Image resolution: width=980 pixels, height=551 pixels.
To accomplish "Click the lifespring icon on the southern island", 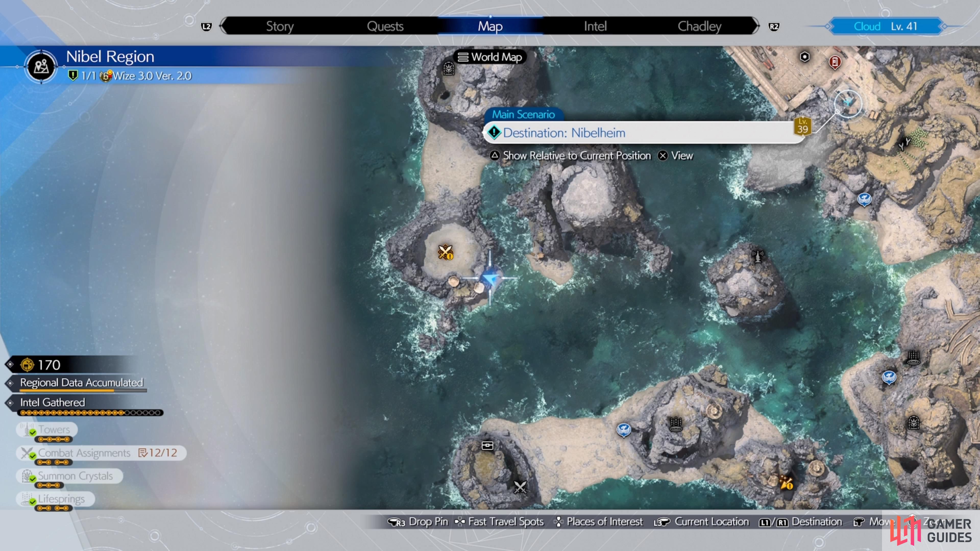I will pyautogui.click(x=676, y=424).
